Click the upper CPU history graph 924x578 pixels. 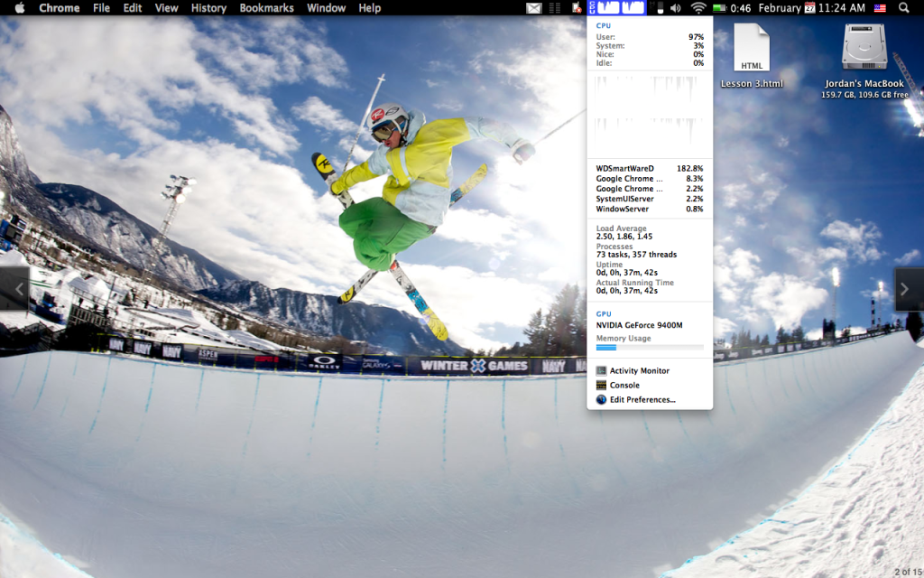(650, 93)
